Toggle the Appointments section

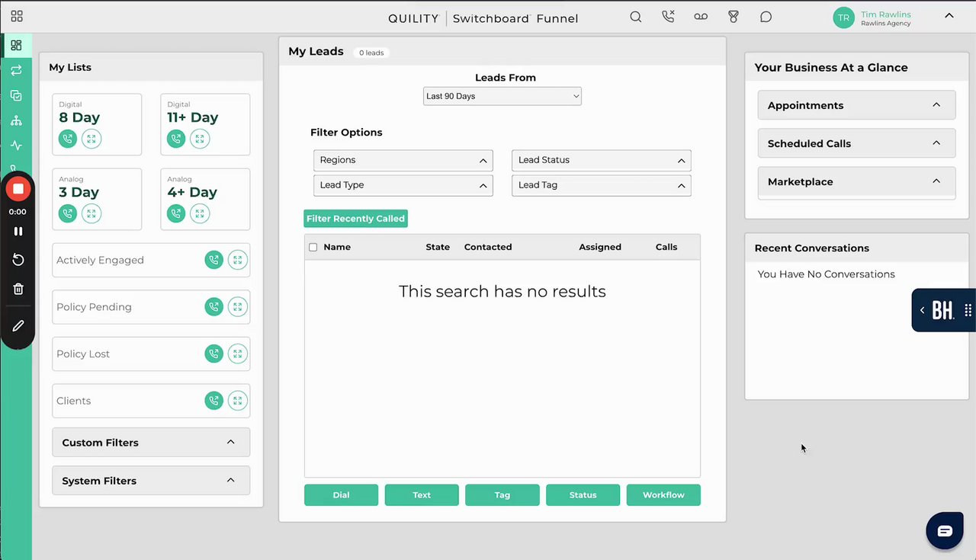point(856,105)
